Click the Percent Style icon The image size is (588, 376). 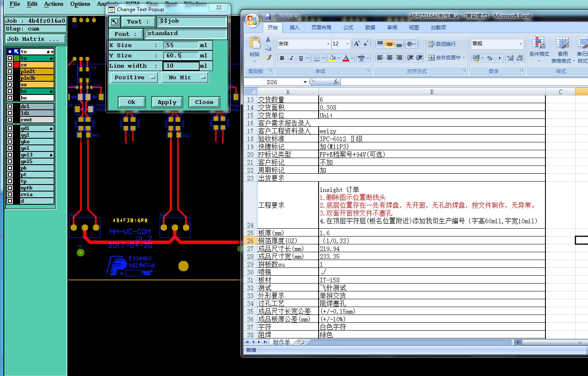[x=490, y=58]
